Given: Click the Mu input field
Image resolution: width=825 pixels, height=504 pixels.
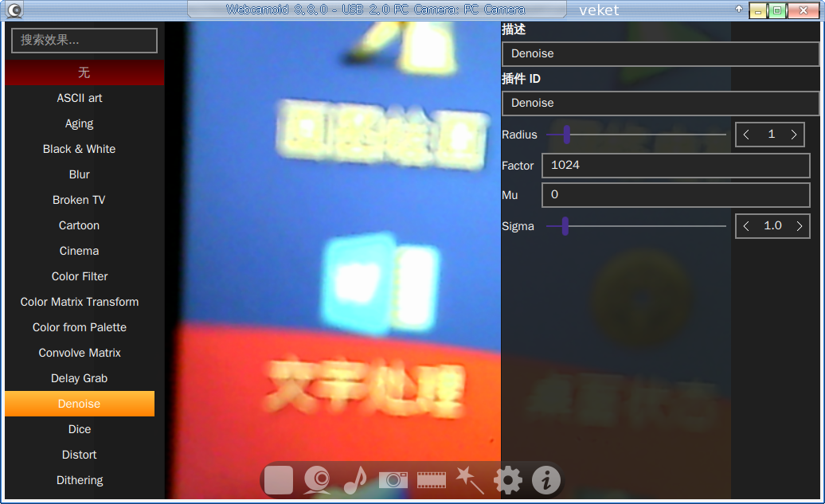Looking at the screenshot, I should (675, 194).
